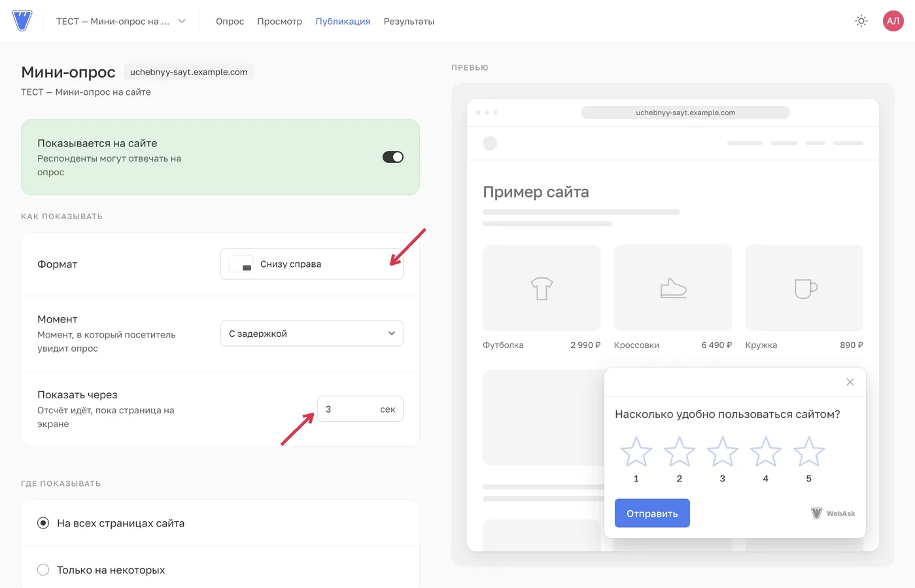Click the '2 990 ₽' price
Viewport: 915px width, 588px height.
[x=585, y=345]
